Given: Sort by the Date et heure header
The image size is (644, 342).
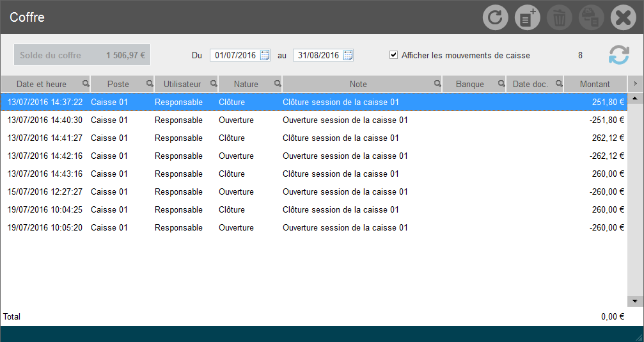Looking at the screenshot, I should pyautogui.click(x=41, y=84).
